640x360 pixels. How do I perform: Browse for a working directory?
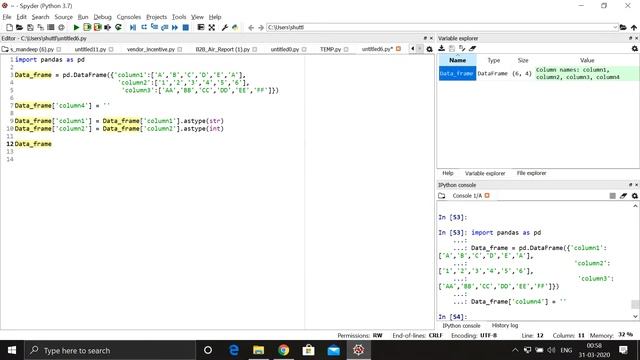(x=623, y=27)
